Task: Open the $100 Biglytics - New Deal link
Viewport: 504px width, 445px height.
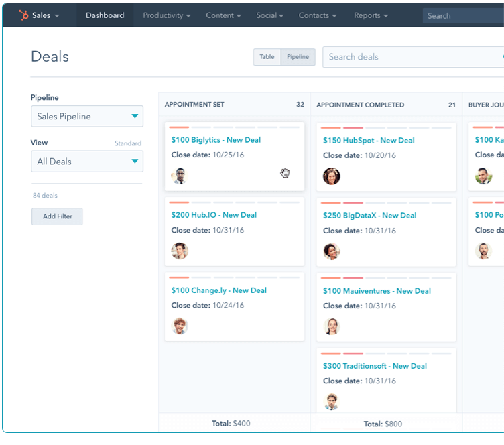Action: pos(216,140)
